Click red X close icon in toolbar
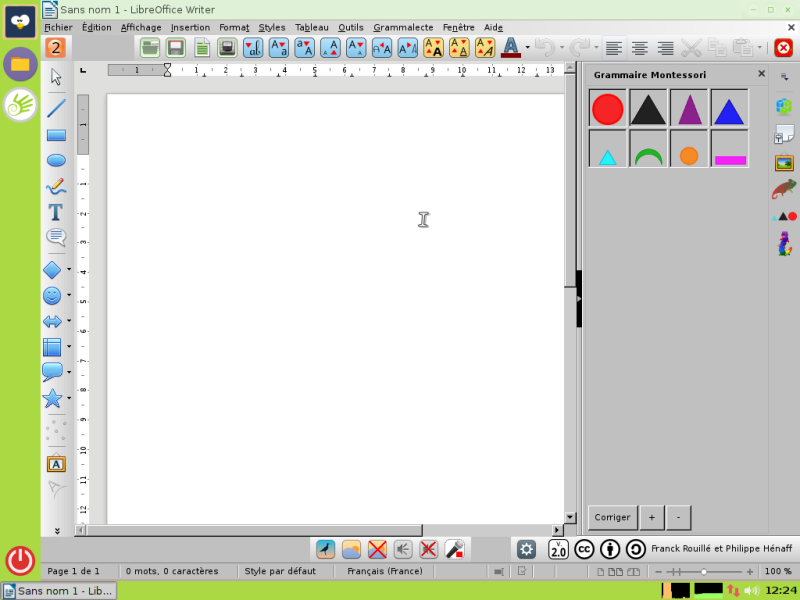800x600 pixels. [x=783, y=48]
